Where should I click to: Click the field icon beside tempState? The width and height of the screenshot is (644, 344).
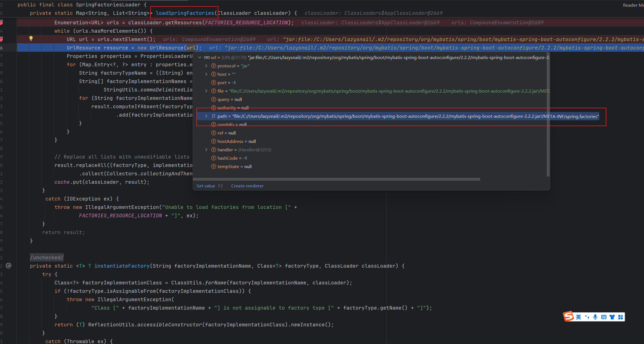214,167
